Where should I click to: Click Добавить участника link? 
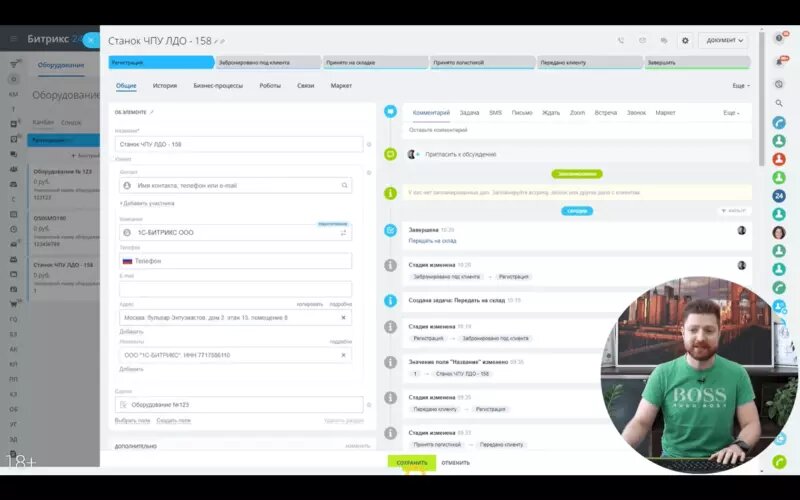(147, 204)
